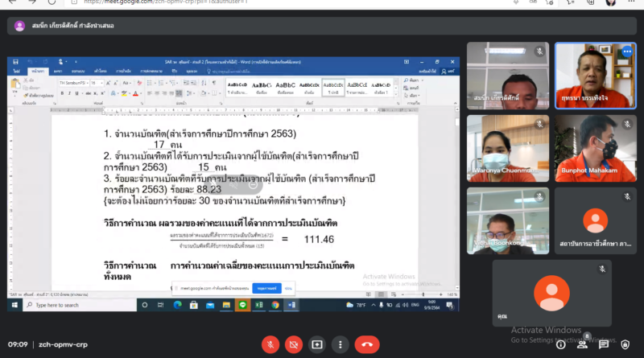The width and height of the screenshot is (644, 358).
Task: Open the meeting details info icon
Action: pyautogui.click(x=560, y=344)
